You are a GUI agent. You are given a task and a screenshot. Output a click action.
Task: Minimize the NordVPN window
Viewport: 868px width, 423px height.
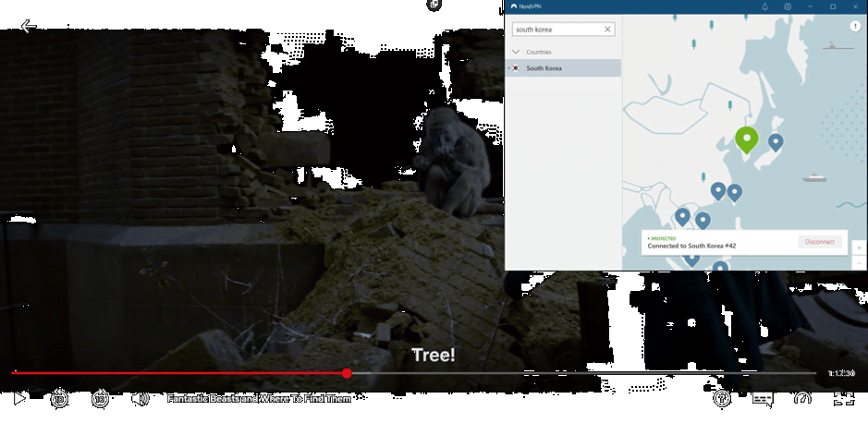[811, 6]
